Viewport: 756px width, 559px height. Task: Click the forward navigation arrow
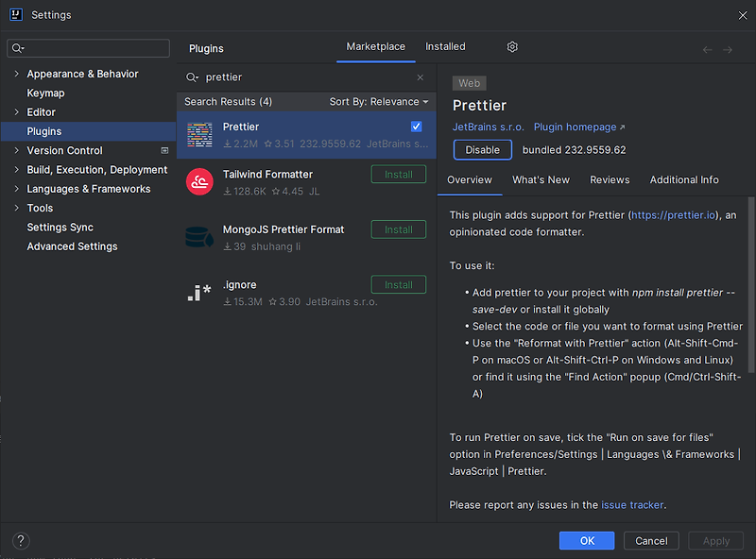727,47
